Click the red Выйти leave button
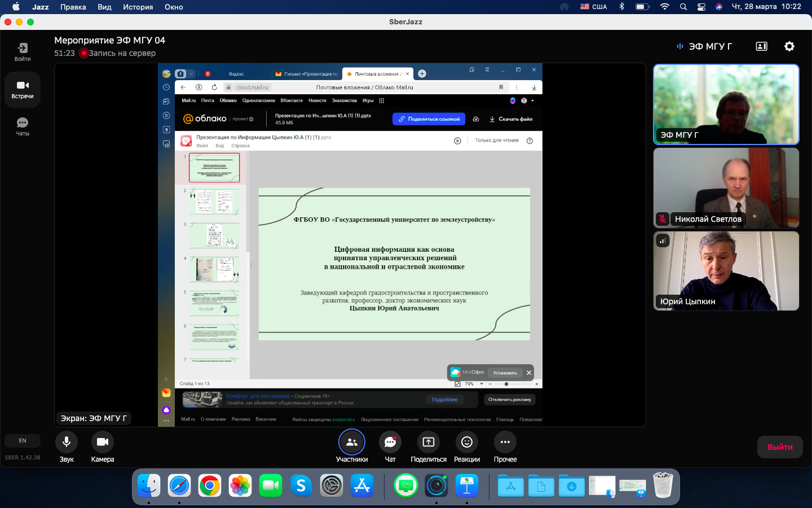The image size is (812, 508). 780,447
